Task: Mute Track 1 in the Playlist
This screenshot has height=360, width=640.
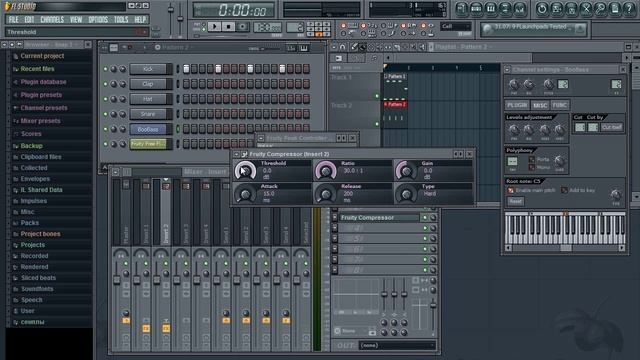Action: point(377,96)
